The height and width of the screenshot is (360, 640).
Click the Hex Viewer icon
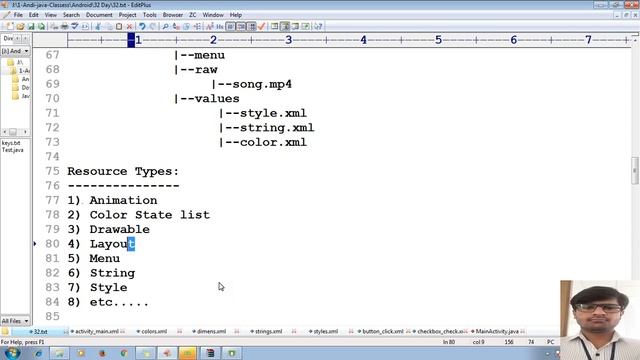[x=220, y=27]
